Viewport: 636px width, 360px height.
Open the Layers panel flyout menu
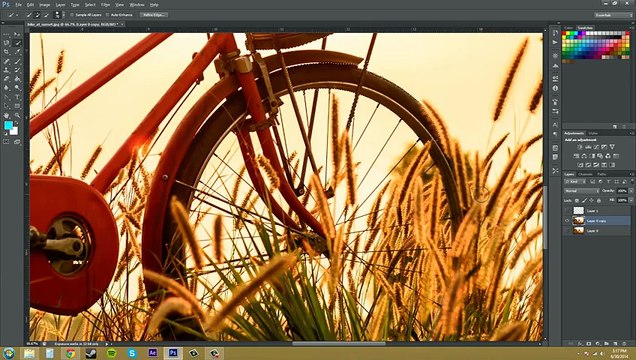tap(632, 174)
